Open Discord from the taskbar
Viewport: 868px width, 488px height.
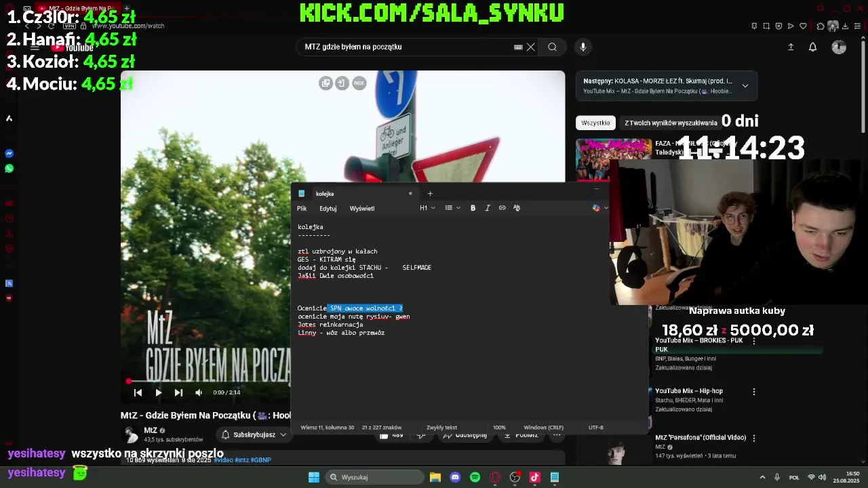(455, 477)
